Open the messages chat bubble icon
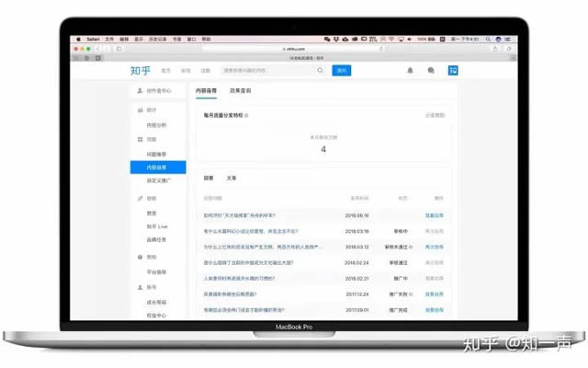The image size is (588, 368). tap(431, 71)
